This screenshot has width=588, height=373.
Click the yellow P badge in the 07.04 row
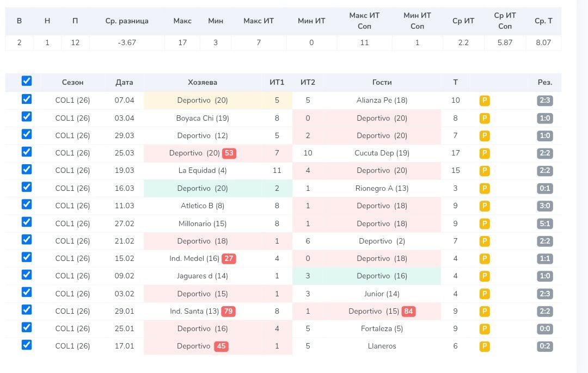(x=485, y=101)
